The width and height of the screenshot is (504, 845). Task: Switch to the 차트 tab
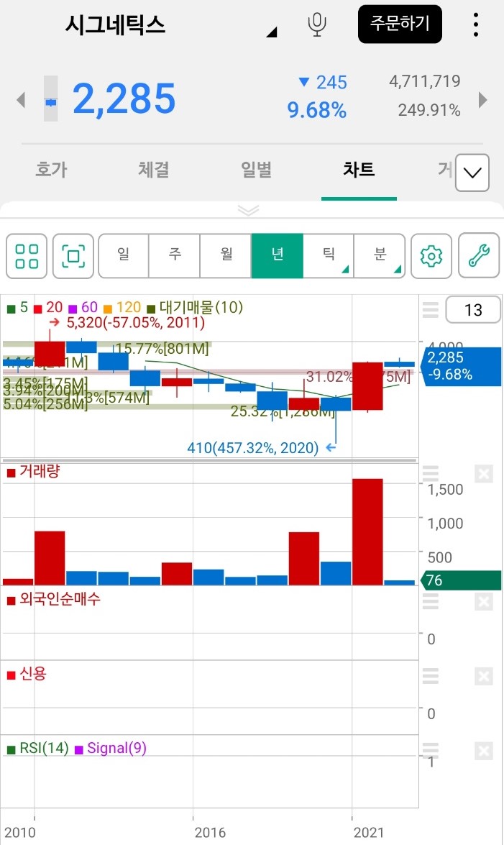(x=359, y=170)
